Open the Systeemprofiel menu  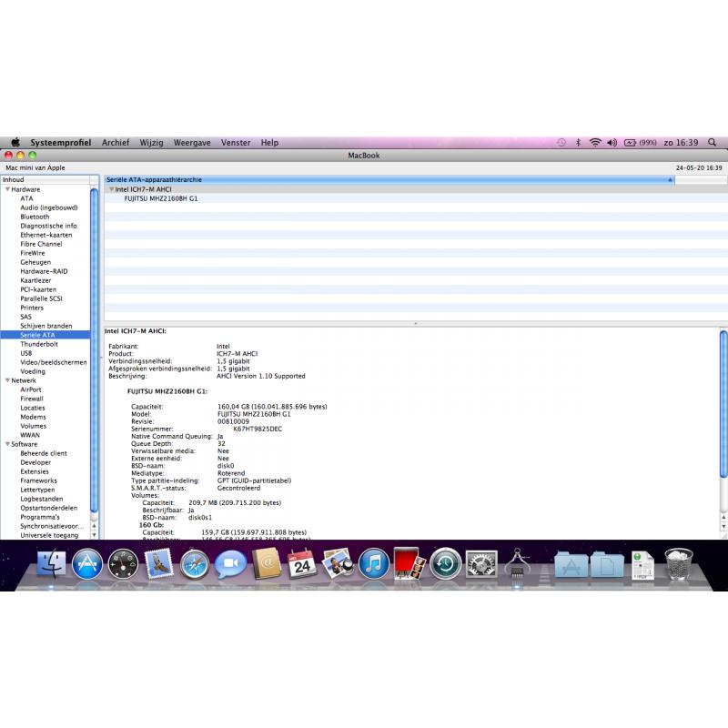click(x=60, y=143)
